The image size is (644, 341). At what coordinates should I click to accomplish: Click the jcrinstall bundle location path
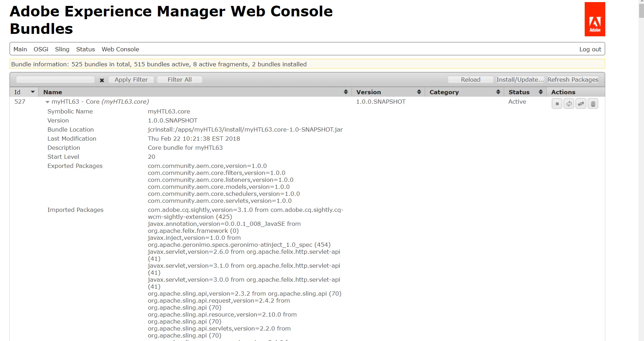click(245, 129)
